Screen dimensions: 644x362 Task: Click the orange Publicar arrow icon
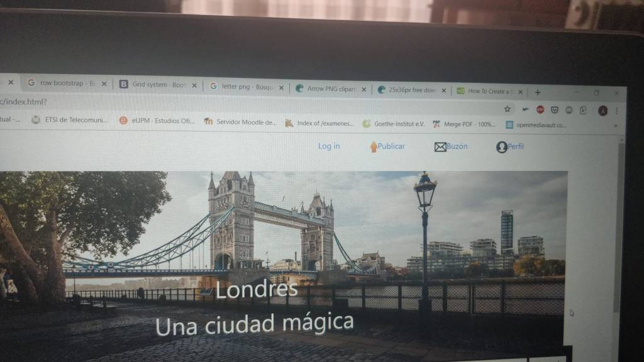[x=374, y=146]
